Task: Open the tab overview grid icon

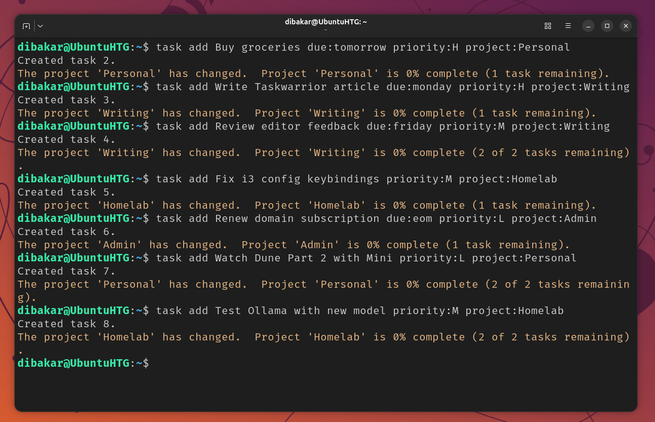Action: [x=548, y=26]
